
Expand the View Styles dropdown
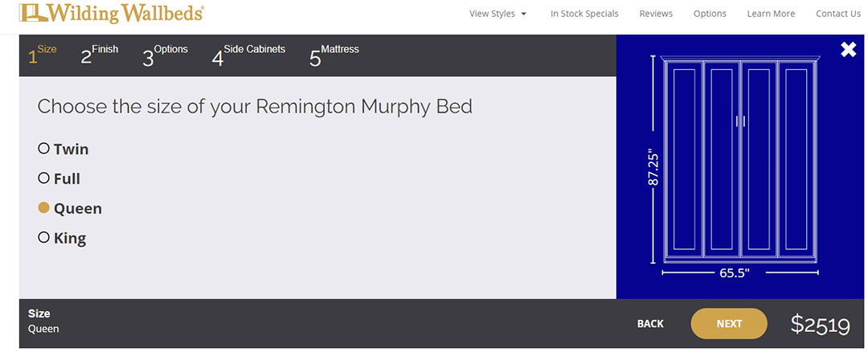497,14
